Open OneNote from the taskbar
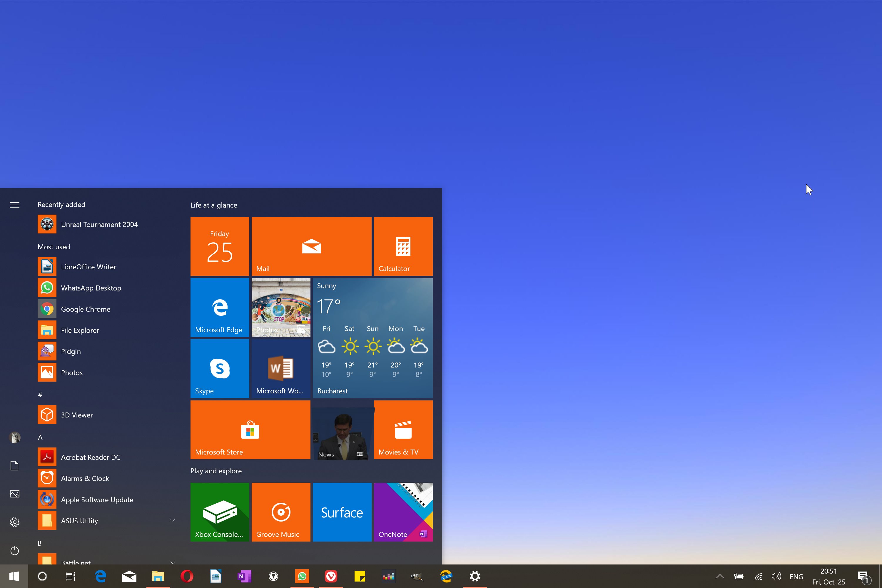882x588 pixels. 245,576
